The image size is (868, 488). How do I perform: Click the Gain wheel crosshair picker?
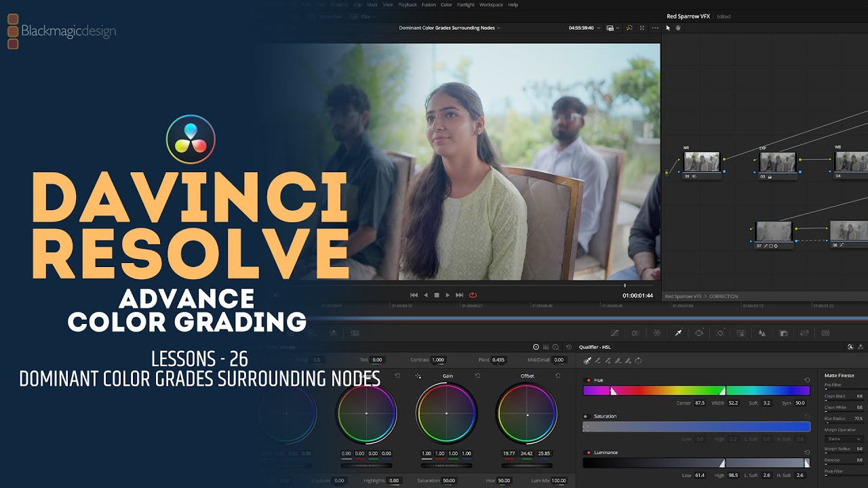(x=418, y=375)
